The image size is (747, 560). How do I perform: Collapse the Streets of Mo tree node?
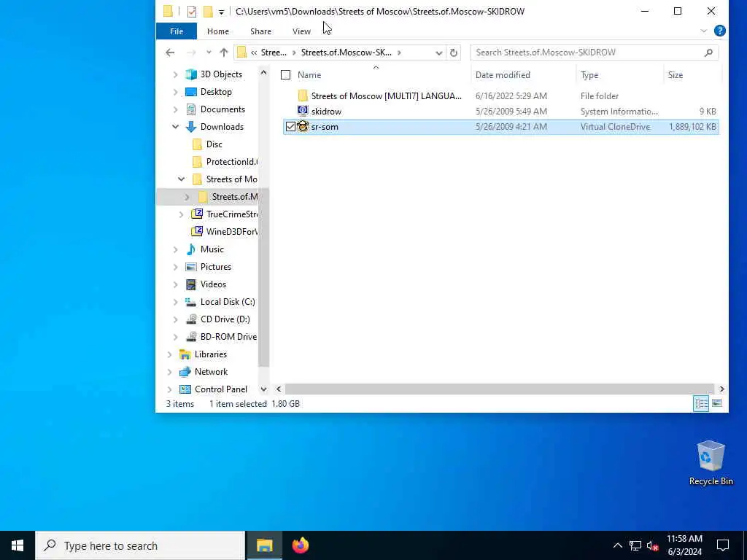181,179
